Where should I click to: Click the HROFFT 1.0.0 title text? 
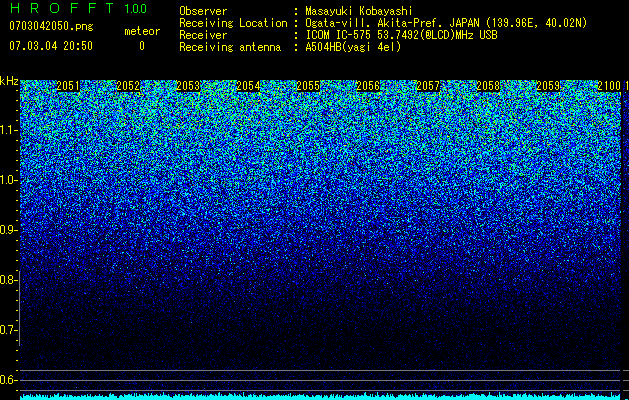(79, 8)
